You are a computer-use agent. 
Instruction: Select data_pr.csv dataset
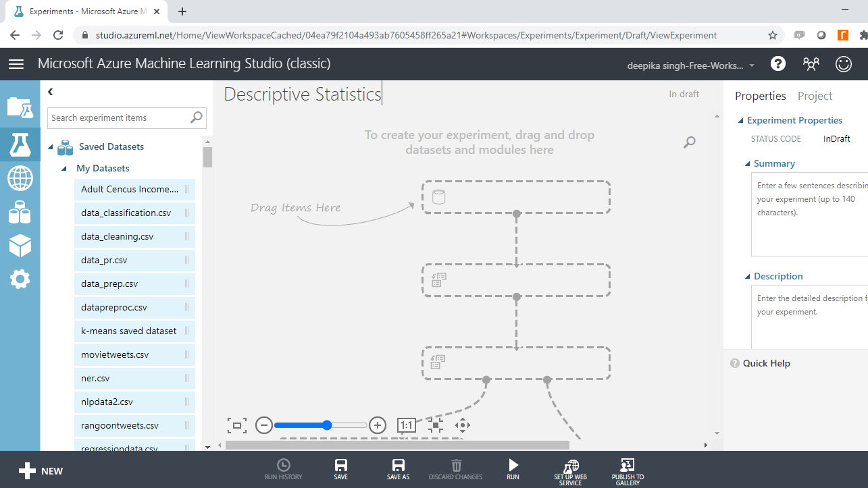click(x=134, y=261)
